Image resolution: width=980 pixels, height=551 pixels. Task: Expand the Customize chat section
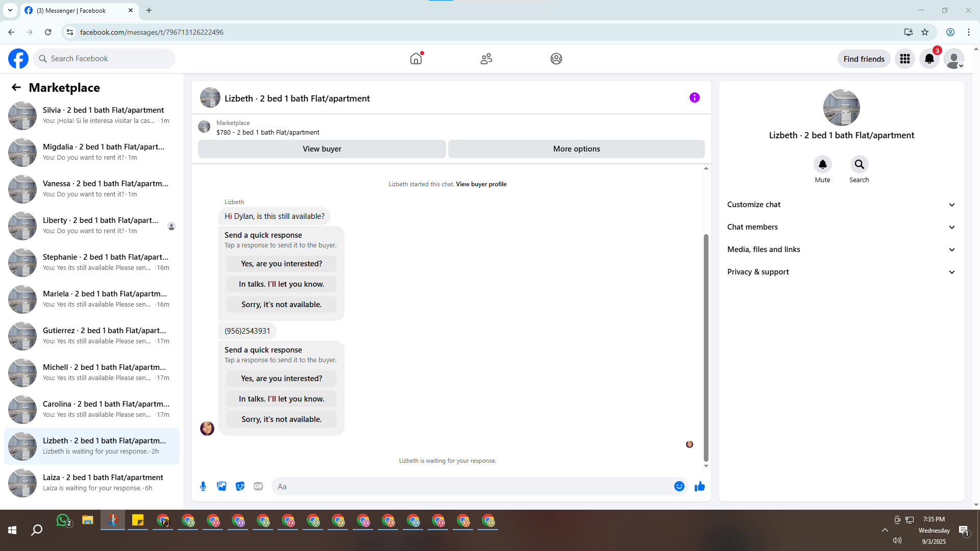[841, 205]
